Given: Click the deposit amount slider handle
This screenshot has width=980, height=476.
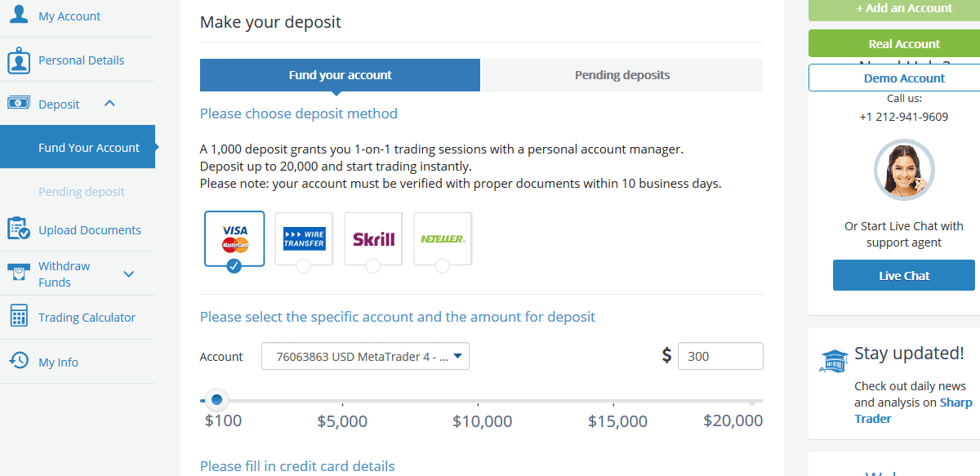Looking at the screenshot, I should point(216,400).
